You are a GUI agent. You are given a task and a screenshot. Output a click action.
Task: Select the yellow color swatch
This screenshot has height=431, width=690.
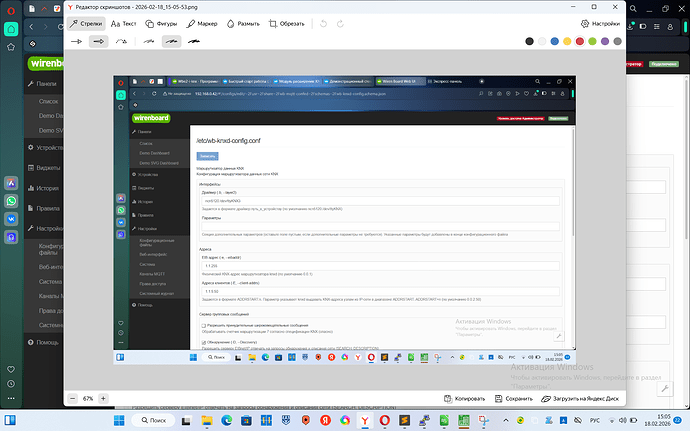567,41
